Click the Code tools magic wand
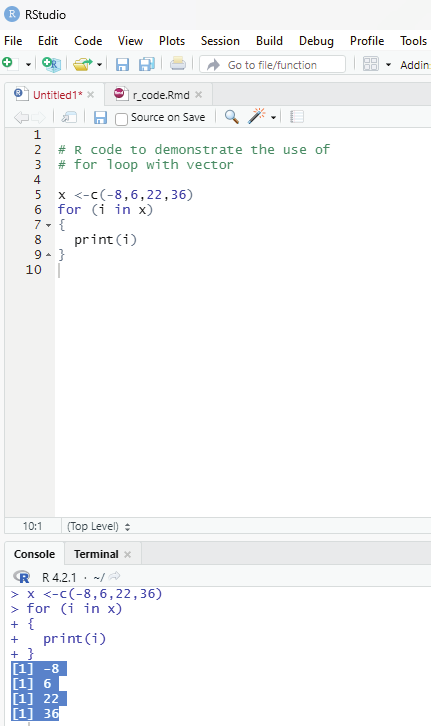Viewport: 431px width, 726px height. click(x=257, y=116)
